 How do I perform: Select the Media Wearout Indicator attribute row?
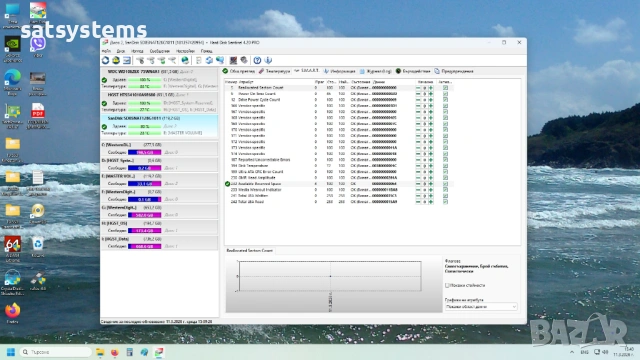pyautogui.click(x=339, y=190)
